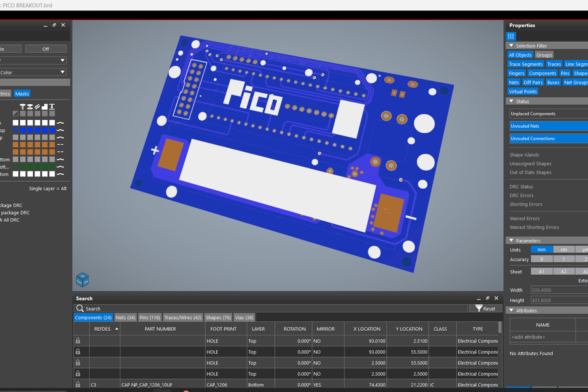The width and height of the screenshot is (588, 392).
Task: Open the Traces/Wires (42) tab
Action: coord(182,317)
